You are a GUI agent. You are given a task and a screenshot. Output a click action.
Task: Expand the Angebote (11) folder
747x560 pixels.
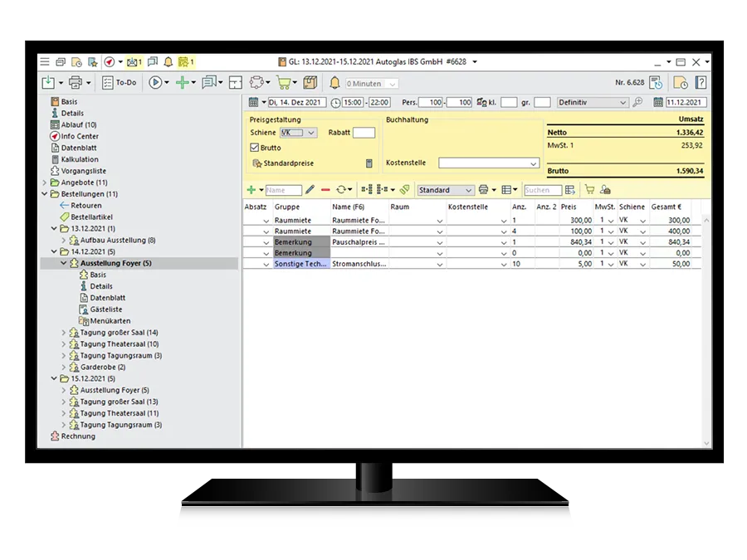(x=45, y=183)
